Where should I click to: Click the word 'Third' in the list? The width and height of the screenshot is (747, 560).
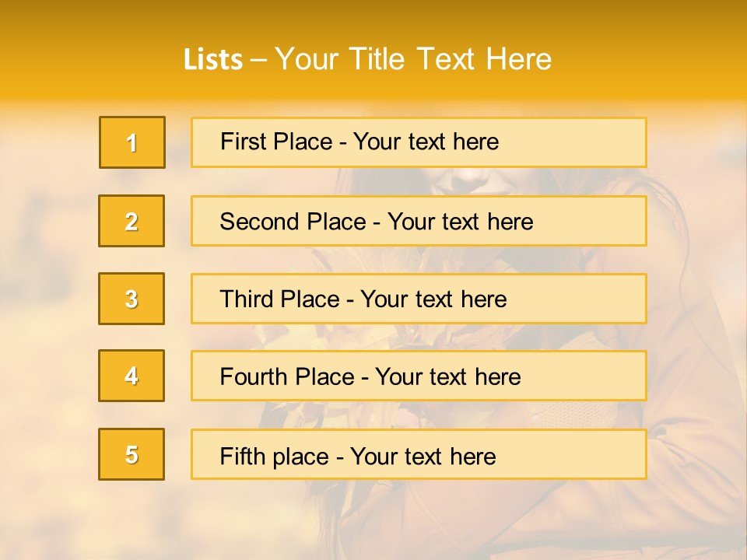point(247,299)
